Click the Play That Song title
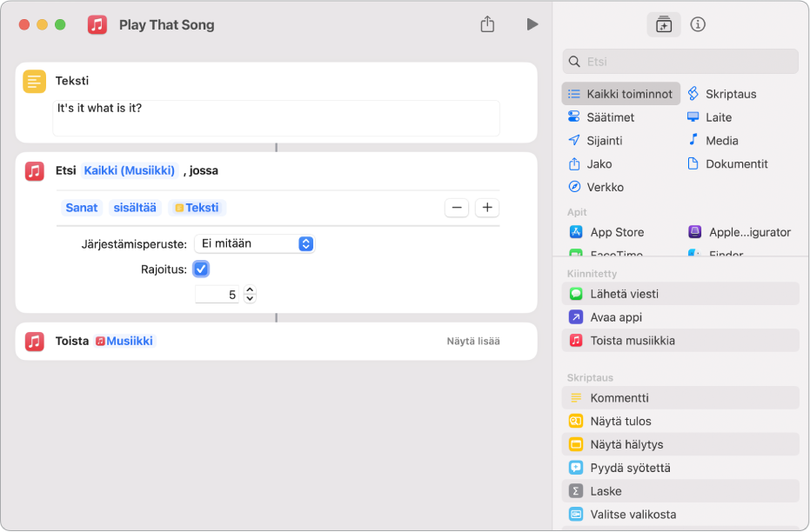810x532 pixels. pyautogui.click(x=167, y=24)
